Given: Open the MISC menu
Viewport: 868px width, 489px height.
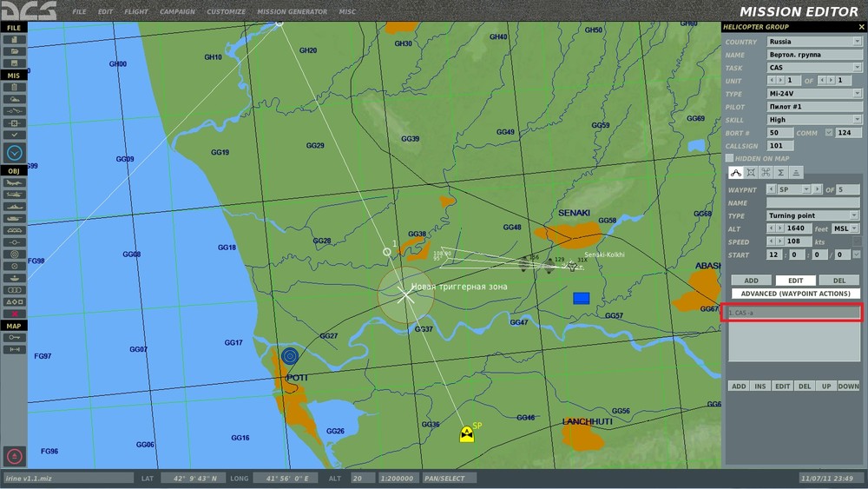Looking at the screenshot, I should tap(347, 11).
